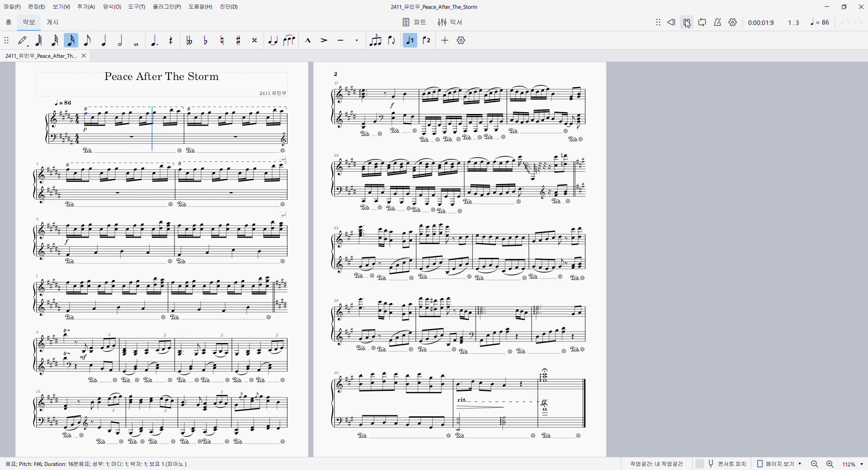Click the tempo 86 indicator
The width and height of the screenshot is (868, 470).
[x=820, y=22]
